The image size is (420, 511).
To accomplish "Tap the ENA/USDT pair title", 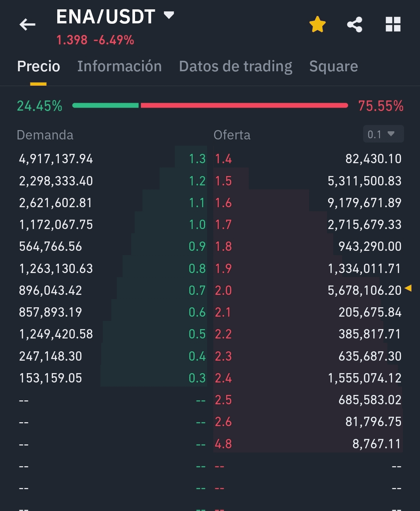I will (x=106, y=17).
